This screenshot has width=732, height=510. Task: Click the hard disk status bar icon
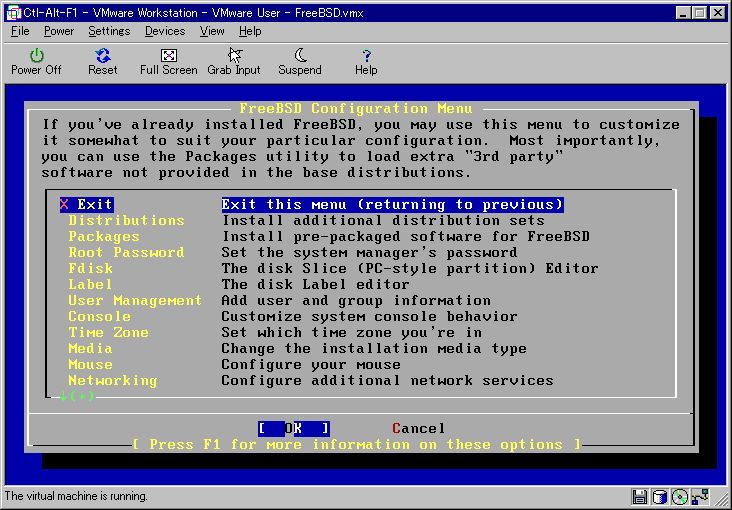coord(660,496)
